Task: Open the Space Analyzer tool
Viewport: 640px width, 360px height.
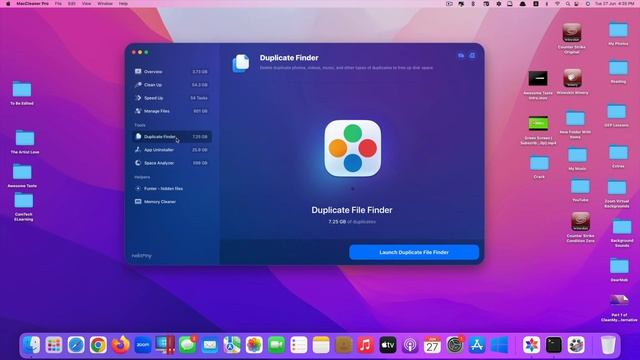Action: (x=171, y=163)
